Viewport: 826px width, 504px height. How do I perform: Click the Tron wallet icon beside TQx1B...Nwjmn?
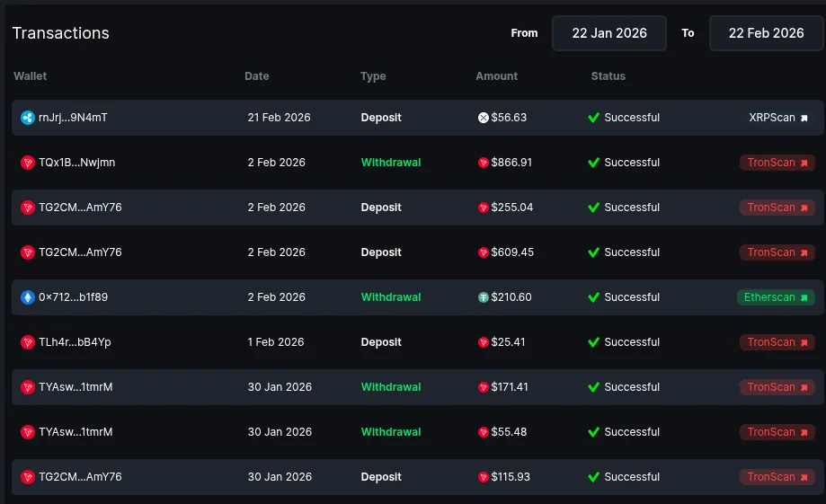tap(28, 163)
